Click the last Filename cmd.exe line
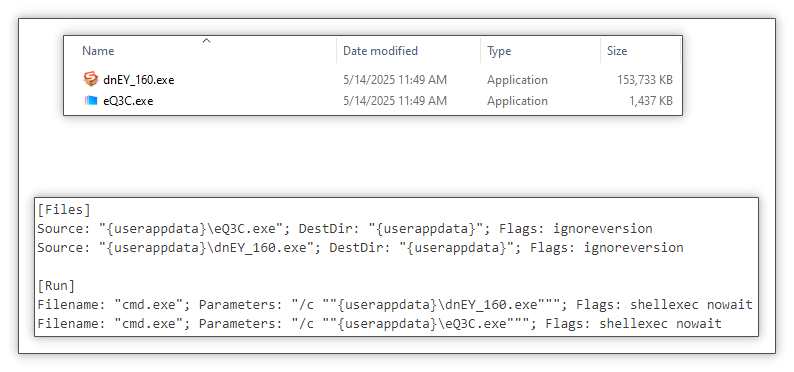Screen dimensions: 794x372 click(379, 324)
